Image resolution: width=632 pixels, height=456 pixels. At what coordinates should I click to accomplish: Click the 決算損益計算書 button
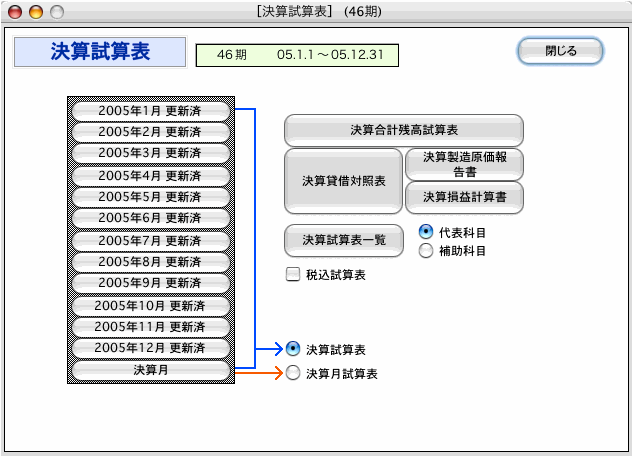tap(464, 197)
